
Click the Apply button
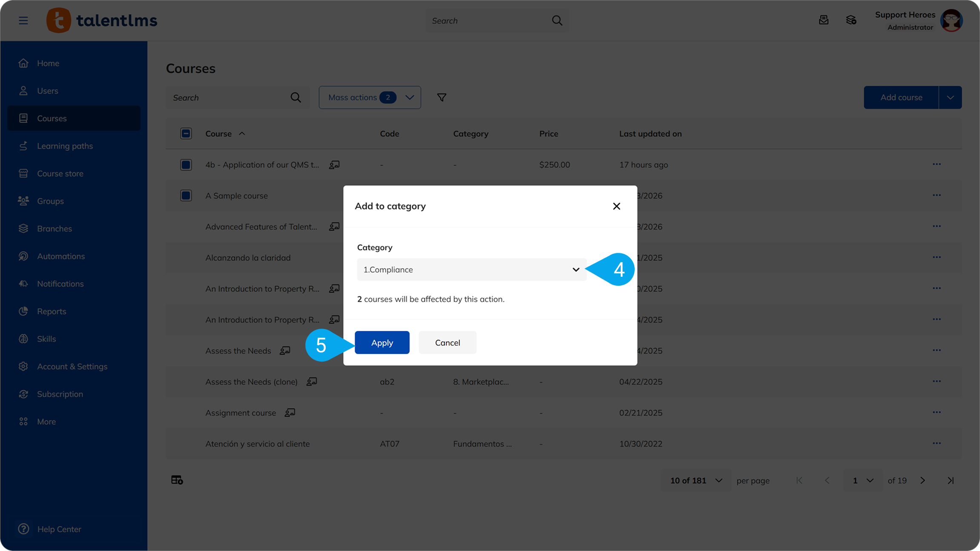(x=382, y=342)
